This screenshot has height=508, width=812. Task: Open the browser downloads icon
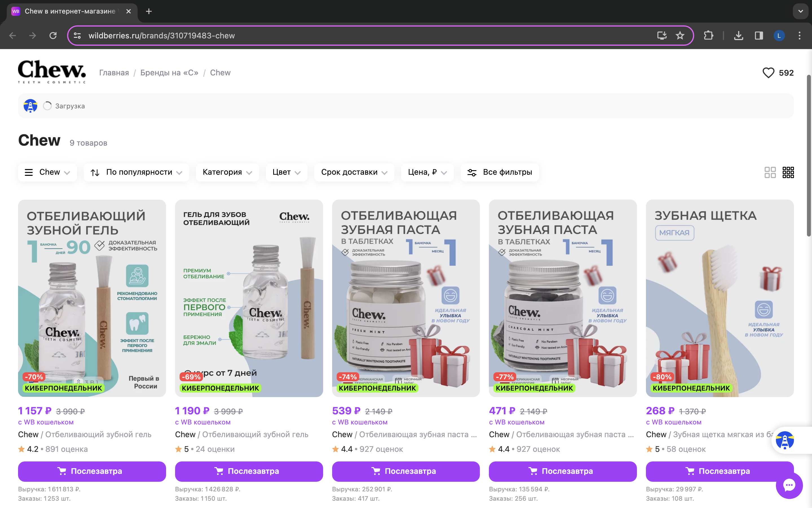(738, 36)
